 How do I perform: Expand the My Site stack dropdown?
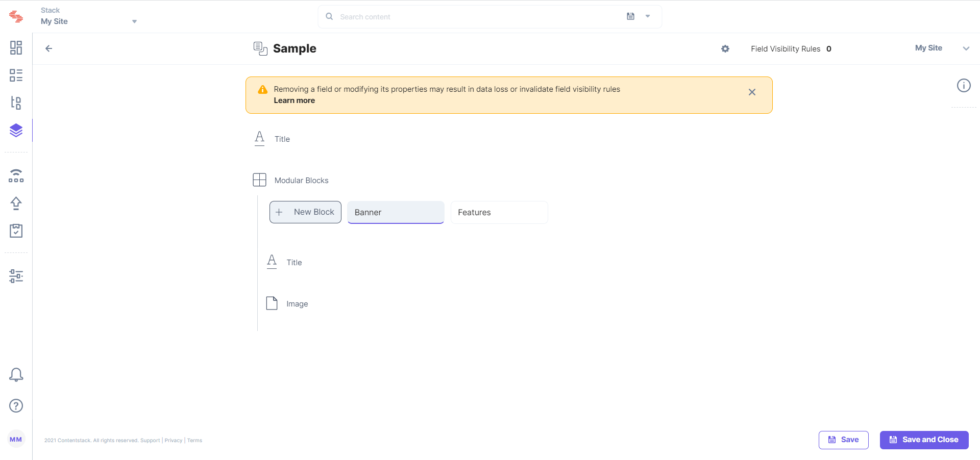134,21
